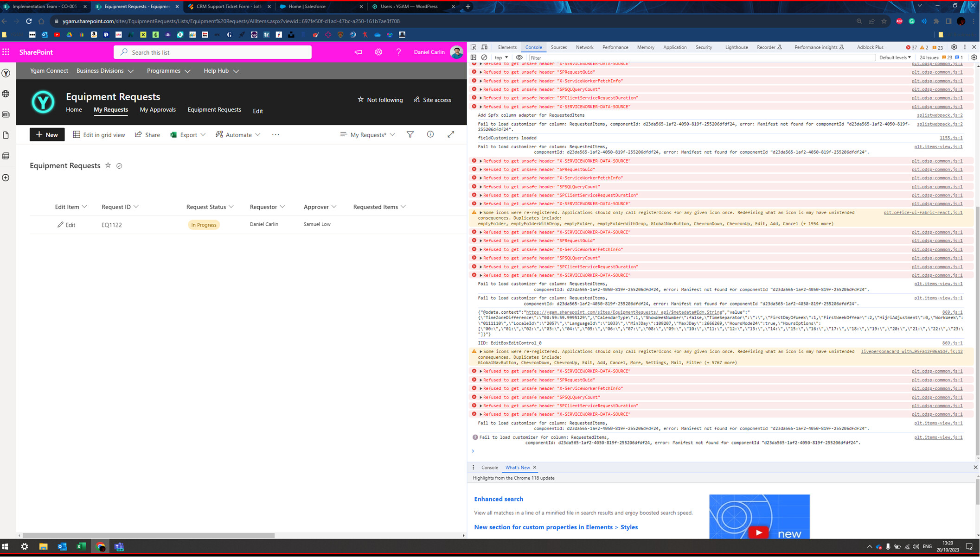This screenshot has width=980, height=557.
Task: Toggle the DevTools device toolbar
Action: (484, 47)
